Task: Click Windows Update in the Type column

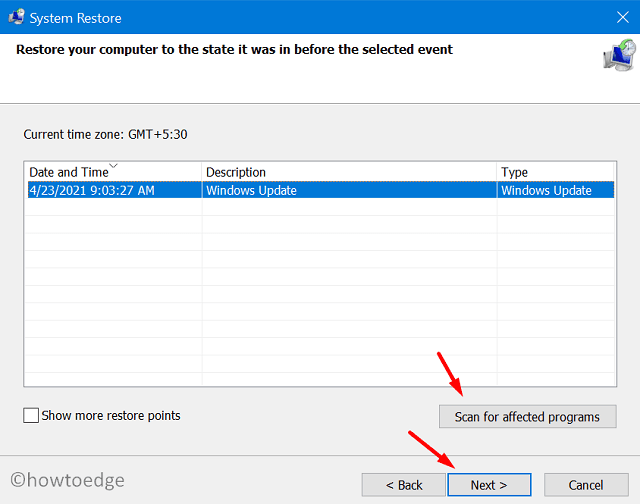Action: click(546, 190)
